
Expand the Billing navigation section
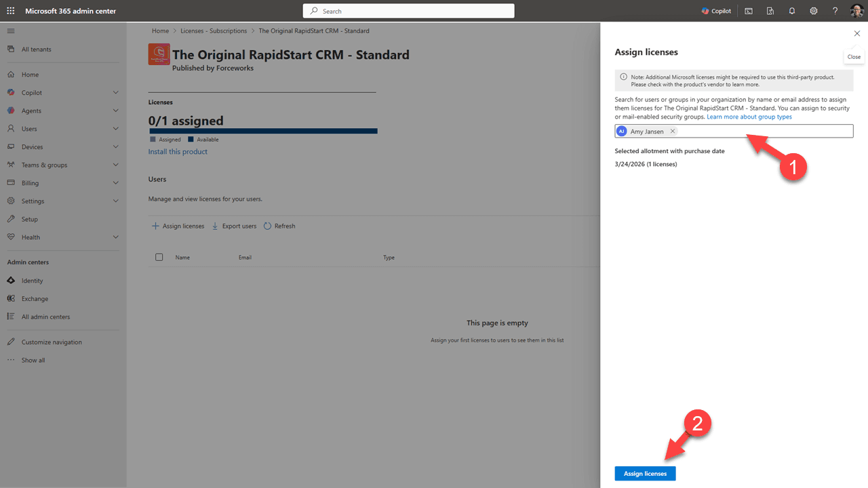(x=115, y=183)
